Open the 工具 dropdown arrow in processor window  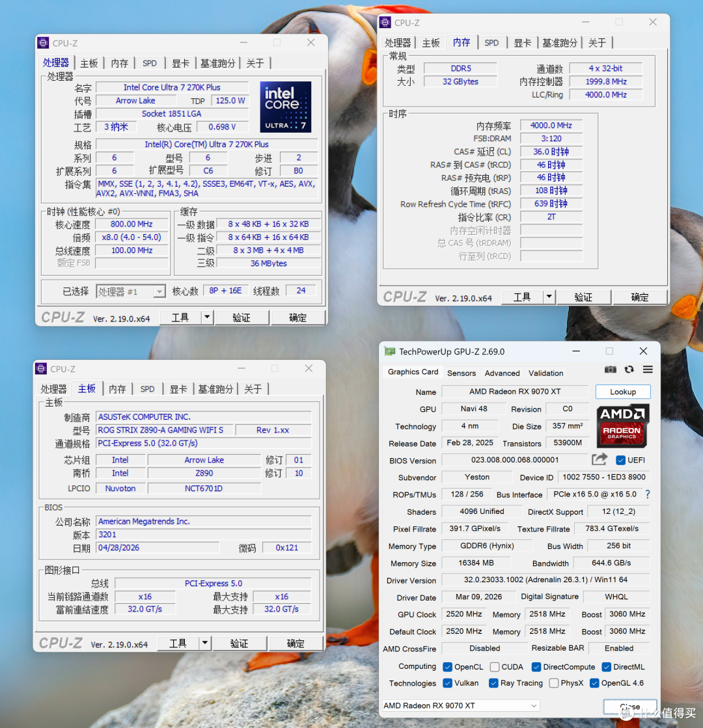click(x=207, y=317)
